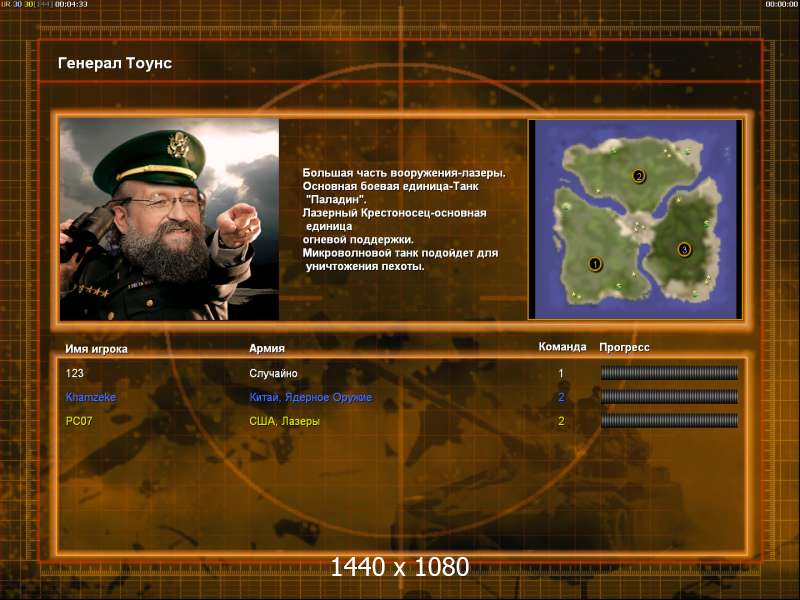
Task: Click the Армия column header
Action: 267,348
